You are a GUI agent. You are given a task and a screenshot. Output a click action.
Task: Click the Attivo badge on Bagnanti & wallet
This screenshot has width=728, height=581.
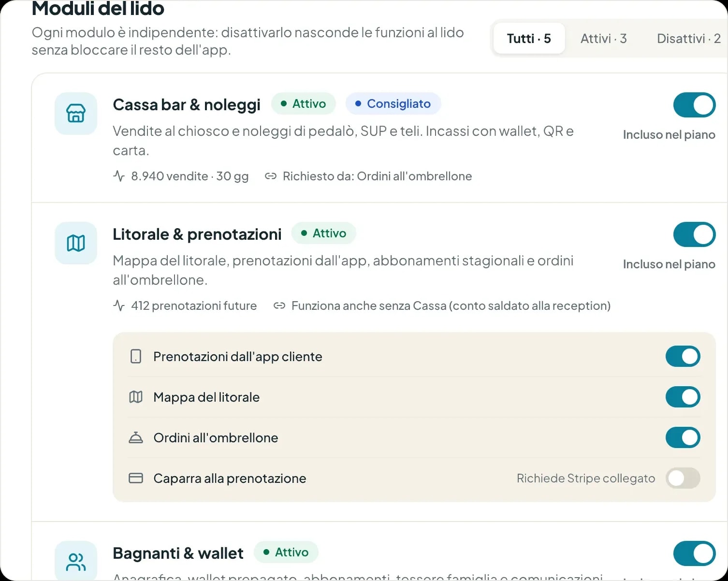(x=286, y=552)
